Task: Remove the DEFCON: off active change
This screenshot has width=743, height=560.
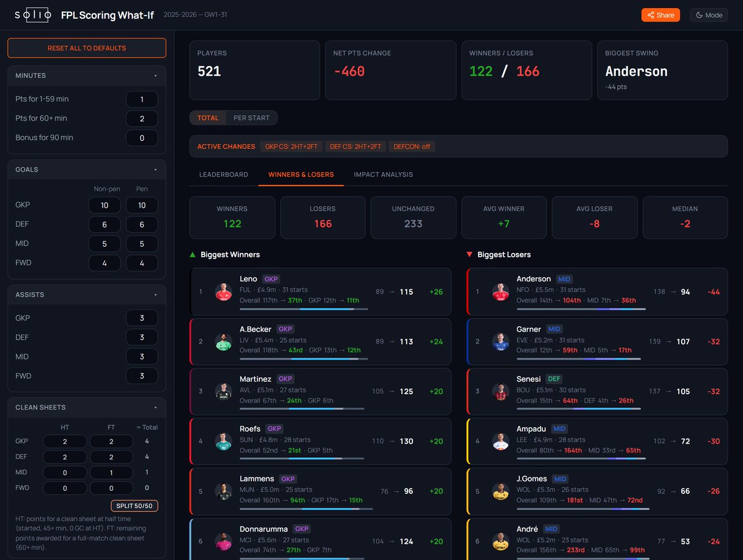Action: coord(412,147)
